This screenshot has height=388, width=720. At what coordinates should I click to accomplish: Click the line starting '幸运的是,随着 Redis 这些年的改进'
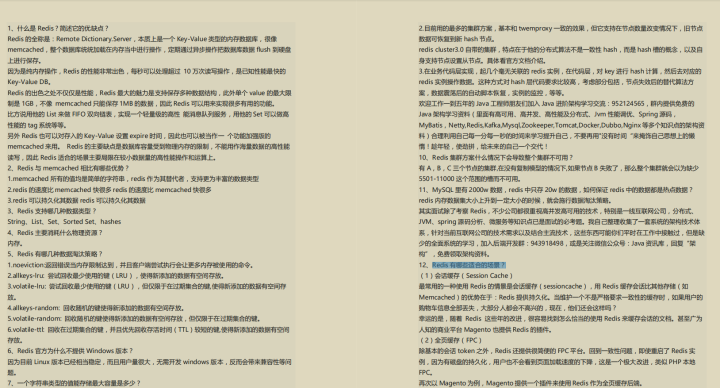pos(560,318)
